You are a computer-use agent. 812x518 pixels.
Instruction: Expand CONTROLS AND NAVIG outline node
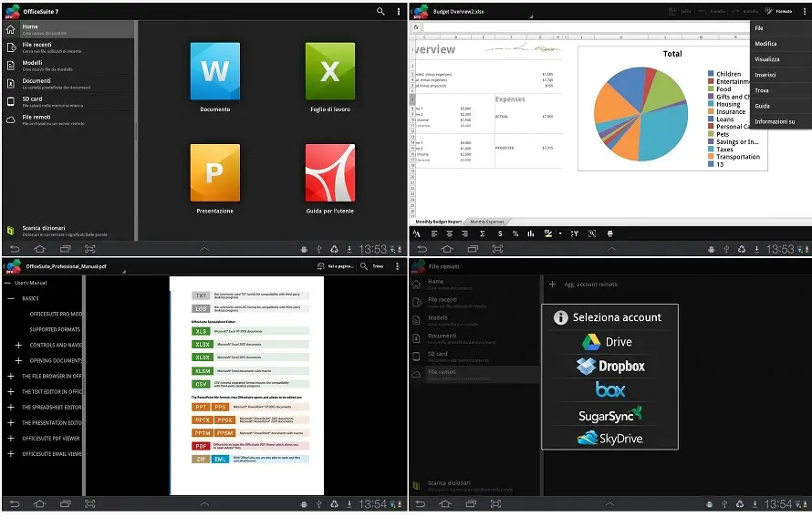coord(18,345)
